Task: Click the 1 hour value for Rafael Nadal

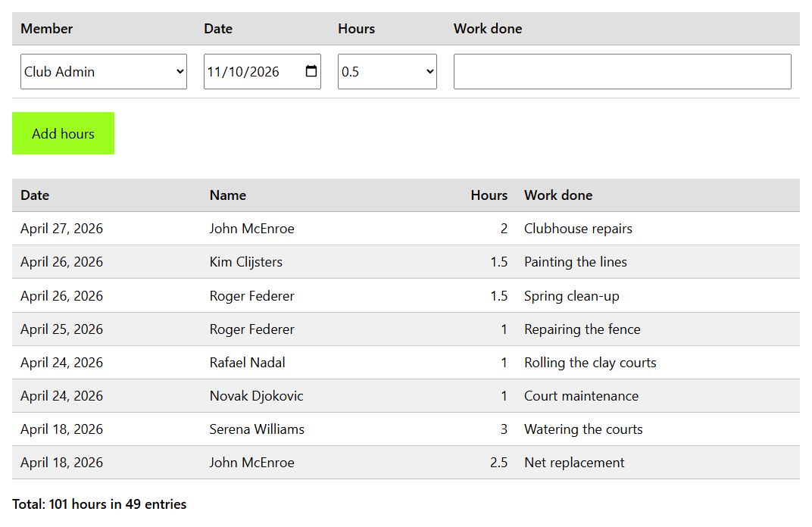Action: (x=504, y=363)
